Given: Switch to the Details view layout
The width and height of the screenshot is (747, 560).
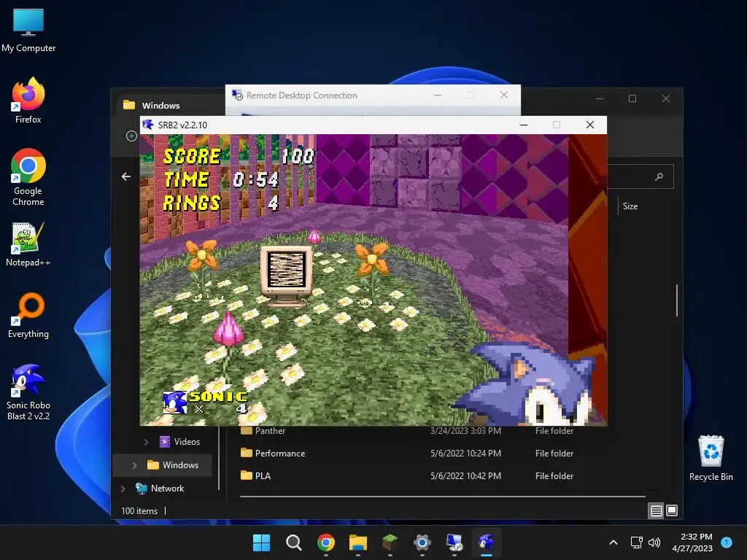Looking at the screenshot, I should (x=656, y=511).
